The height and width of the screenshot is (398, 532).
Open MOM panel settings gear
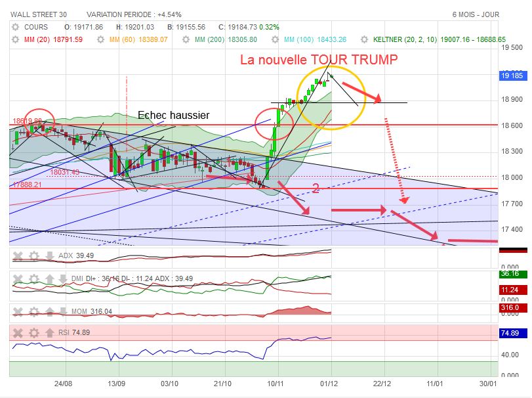(34, 311)
